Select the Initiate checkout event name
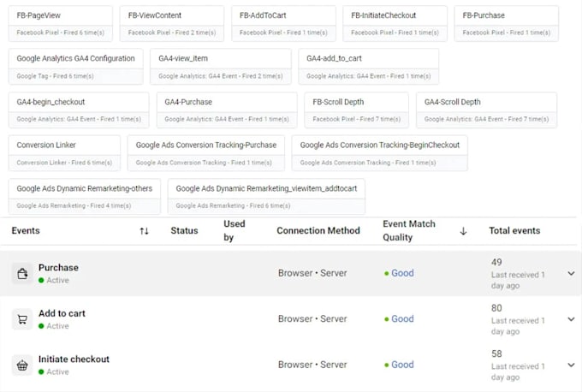Viewport: 582px width, 392px height. pyautogui.click(x=74, y=359)
